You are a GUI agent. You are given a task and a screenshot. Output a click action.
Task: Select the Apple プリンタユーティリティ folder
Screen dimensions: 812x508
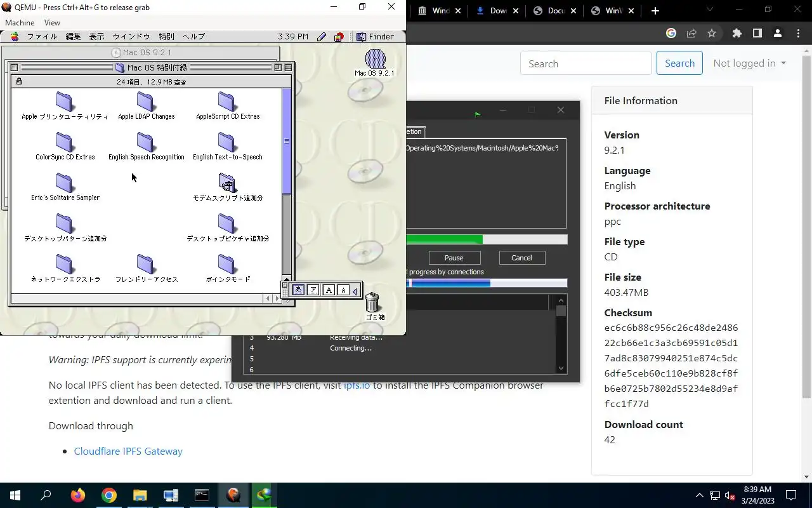coord(65,106)
